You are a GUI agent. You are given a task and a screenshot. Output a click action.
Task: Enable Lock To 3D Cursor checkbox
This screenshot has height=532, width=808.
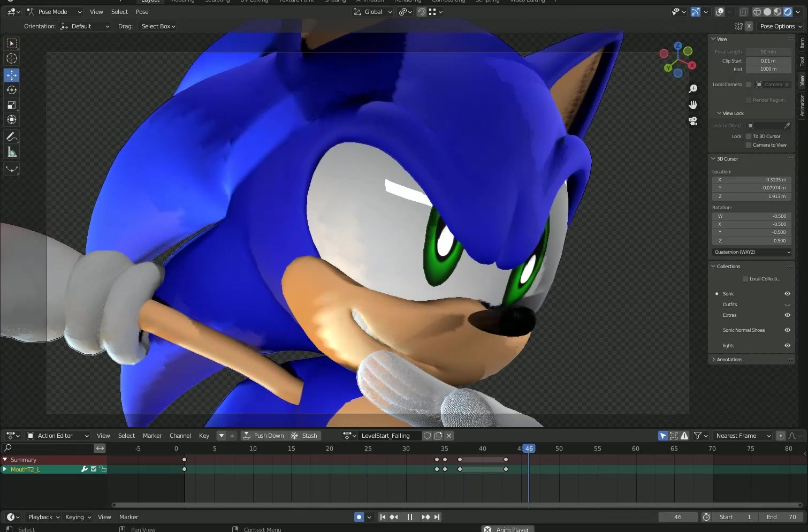tap(749, 136)
